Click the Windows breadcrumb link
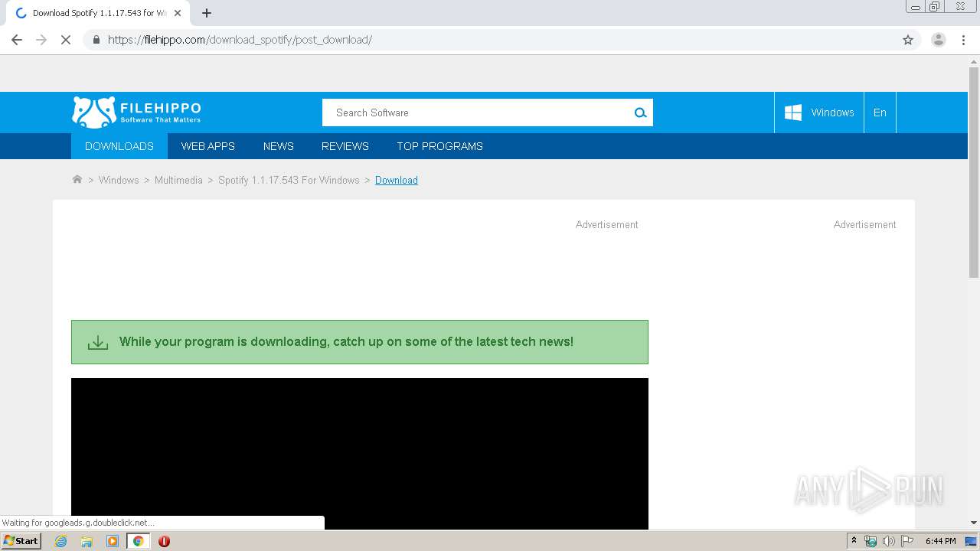 click(x=119, y=180)
